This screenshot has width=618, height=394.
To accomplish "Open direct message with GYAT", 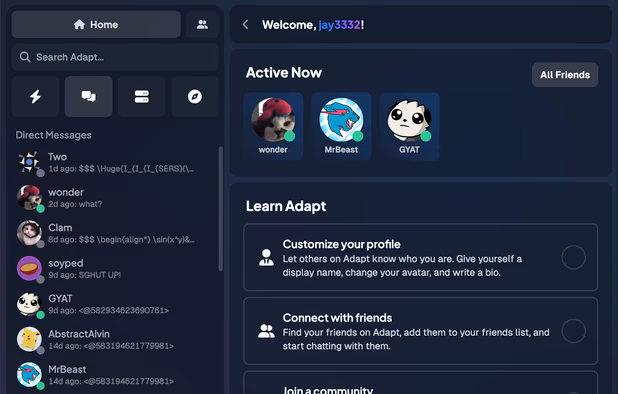I will pos(115,305).
